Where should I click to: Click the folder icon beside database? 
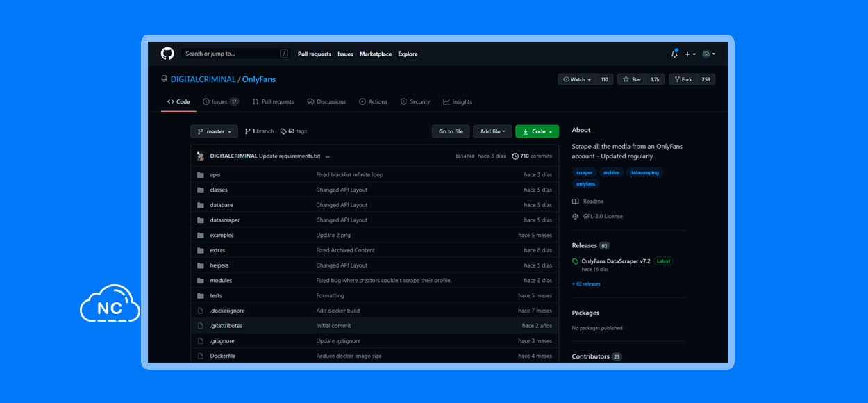[x=200, y=205]
